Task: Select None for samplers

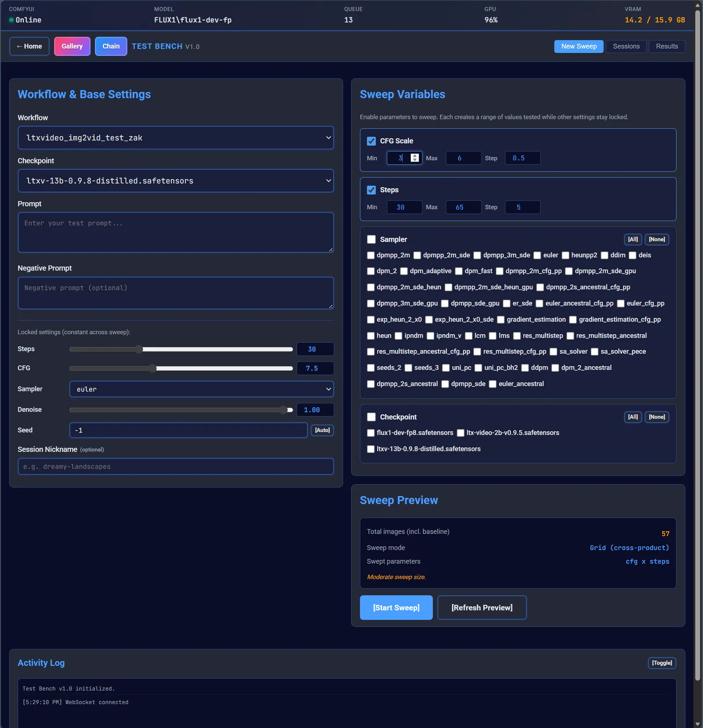Action: pos(657,239)
